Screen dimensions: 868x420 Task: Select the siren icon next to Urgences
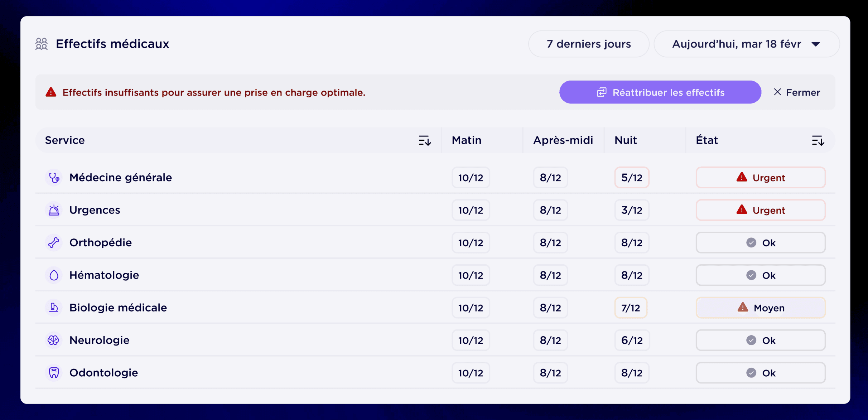pyautogui.click(x=54, y=210)
